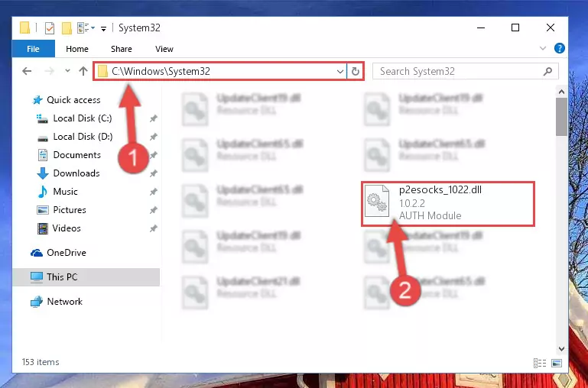Open the Share ribbon tab
This screenshot has height=388, width=588.
pos(121,49)
